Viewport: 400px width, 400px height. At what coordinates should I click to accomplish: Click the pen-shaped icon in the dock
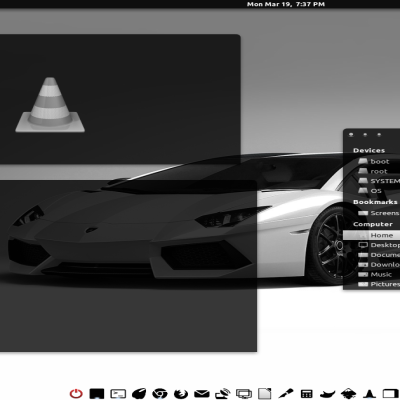coord(286,393)
